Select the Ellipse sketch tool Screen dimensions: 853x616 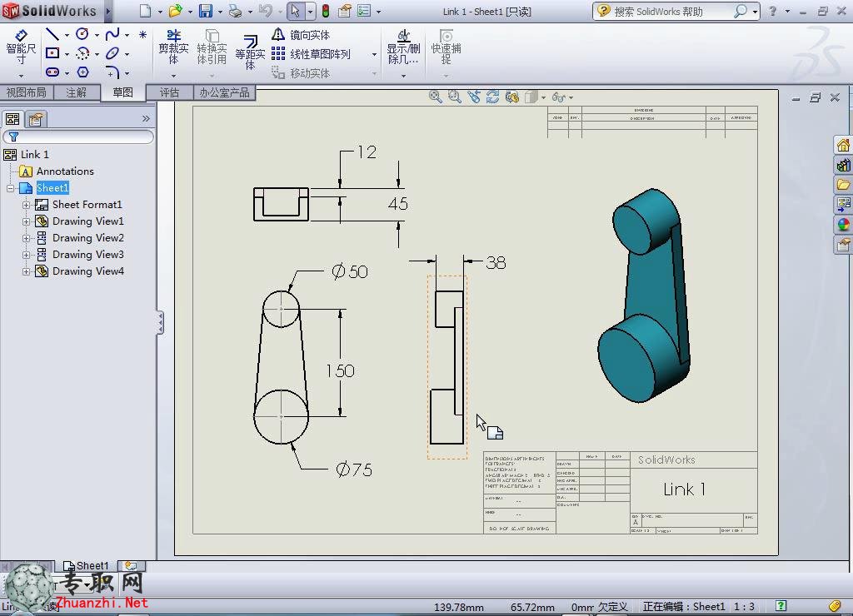pos(112,53)
